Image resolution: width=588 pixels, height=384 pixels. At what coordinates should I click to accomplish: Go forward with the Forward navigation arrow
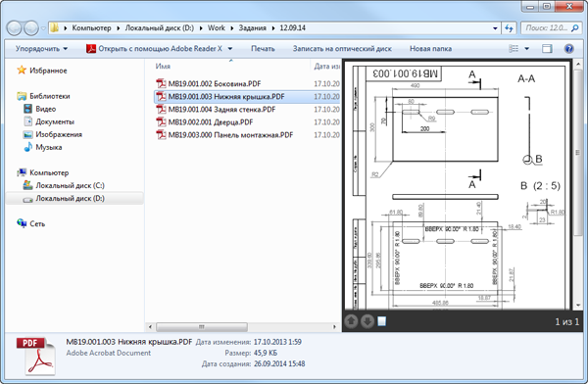pyautogui.click(x=30, y=28)
